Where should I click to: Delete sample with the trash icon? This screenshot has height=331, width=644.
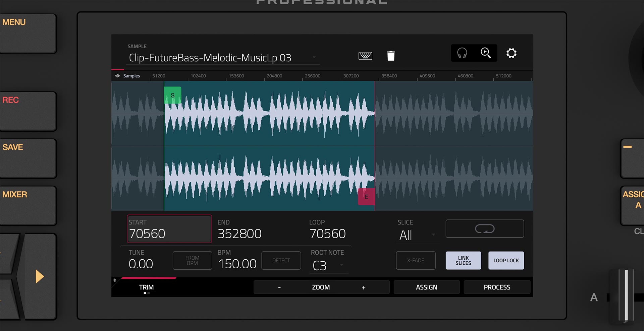point(391,56)
